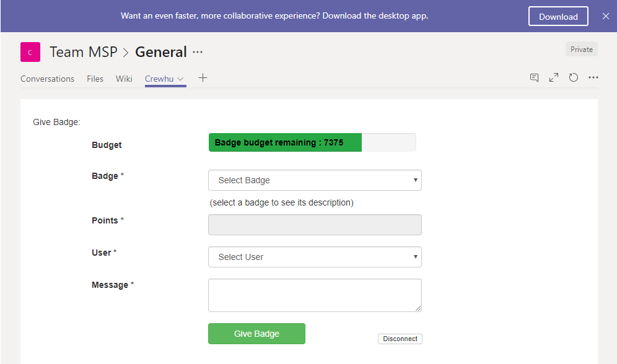Click the Disconnect button
Image resolution: width=617 pixels, height=364 pixels.
pyautogui.click(x=400, y=339)
